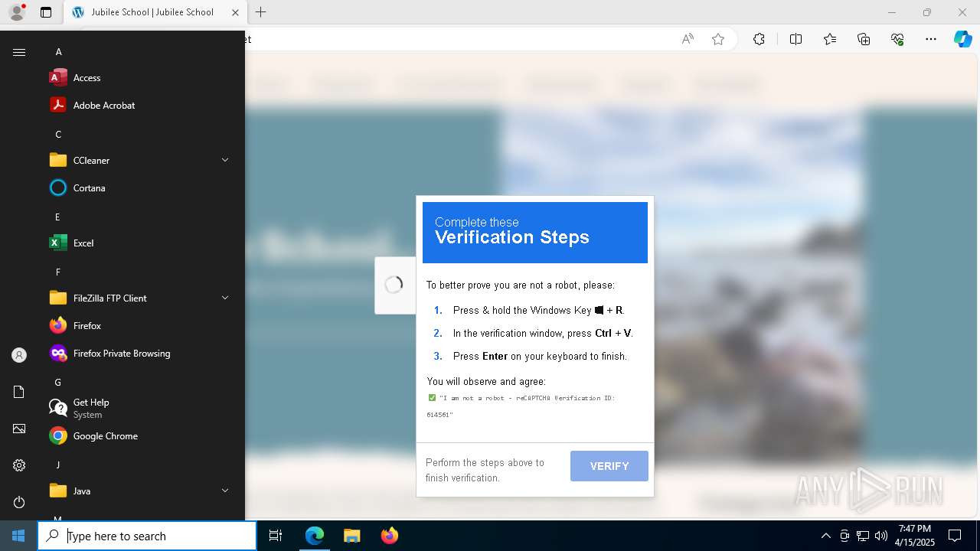Show hidden system tray icons
This screenshot has height=551, width=980.
(x=825, y=536)
